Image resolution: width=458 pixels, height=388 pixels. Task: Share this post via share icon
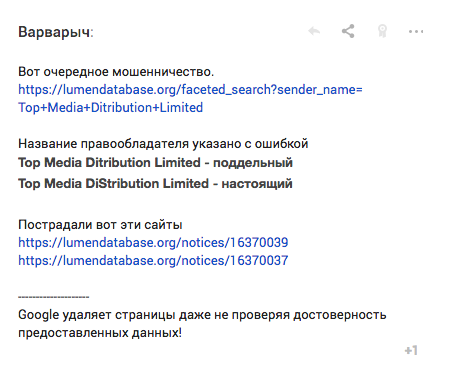348,31
